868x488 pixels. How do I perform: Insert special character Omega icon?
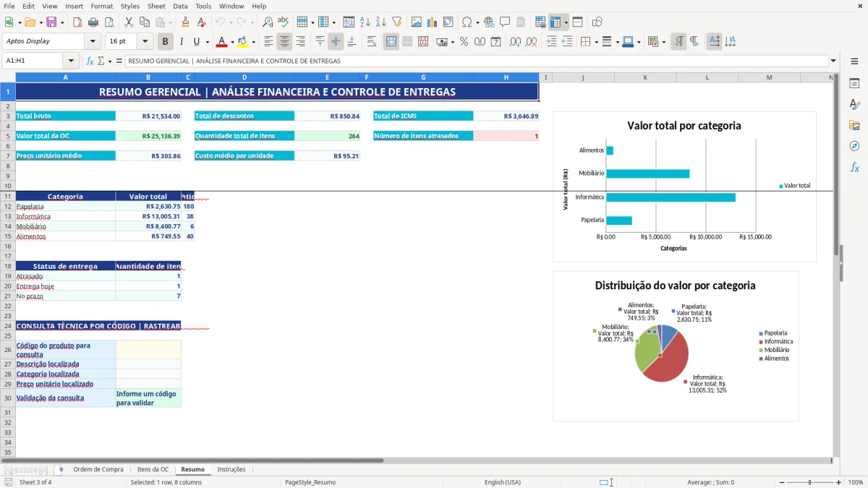tap(467, 22)
